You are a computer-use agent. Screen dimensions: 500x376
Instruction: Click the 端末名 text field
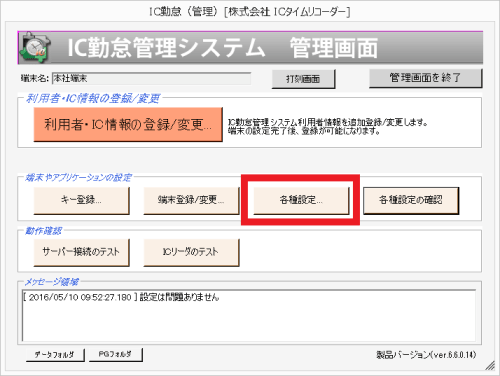click(x=152, y=79)
